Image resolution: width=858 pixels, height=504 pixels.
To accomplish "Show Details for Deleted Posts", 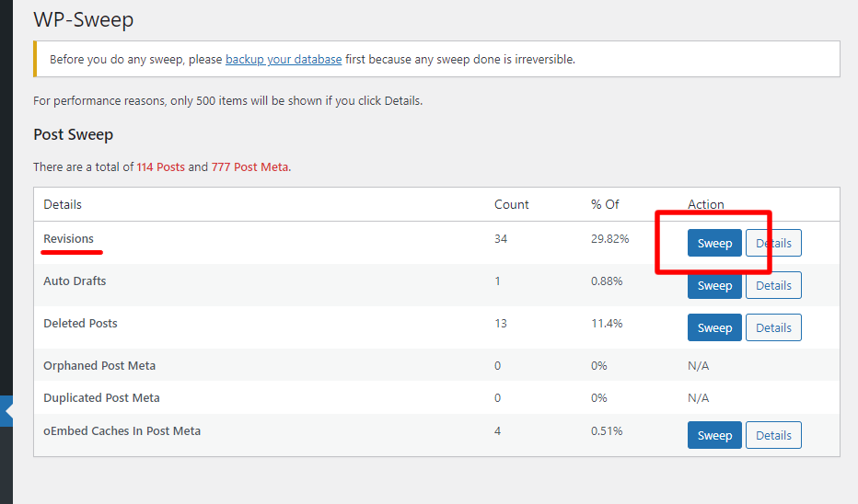I will click(x=773, y=327).
